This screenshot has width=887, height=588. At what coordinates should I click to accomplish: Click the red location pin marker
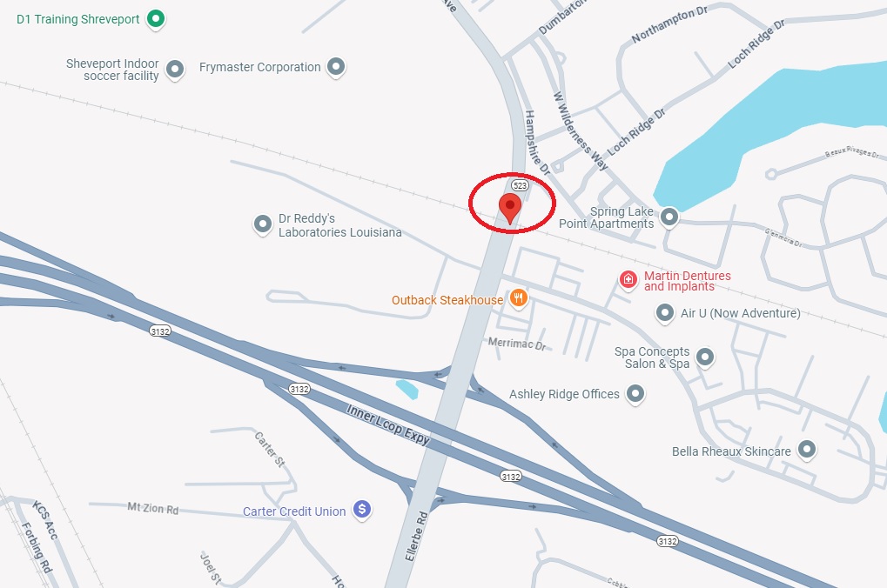pos(510,209)
